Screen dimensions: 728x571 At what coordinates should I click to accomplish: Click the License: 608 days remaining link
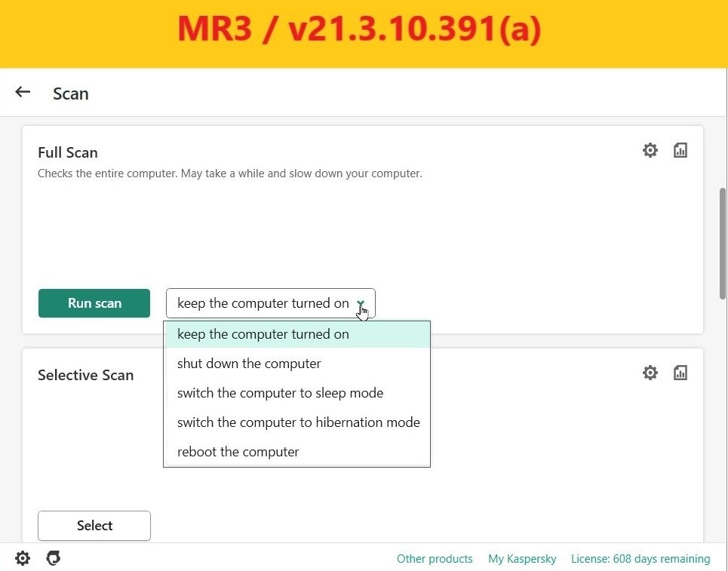tap(640, 558)
